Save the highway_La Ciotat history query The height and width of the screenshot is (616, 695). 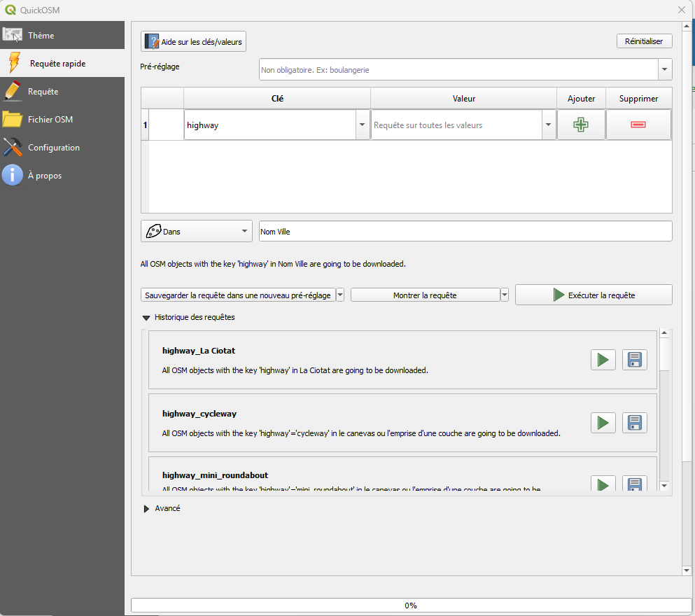click(634, 359)
